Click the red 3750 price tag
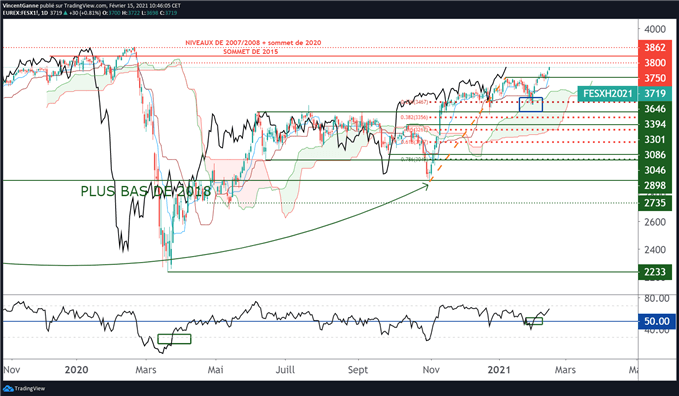679x396 pixels. tap(655, 78)
